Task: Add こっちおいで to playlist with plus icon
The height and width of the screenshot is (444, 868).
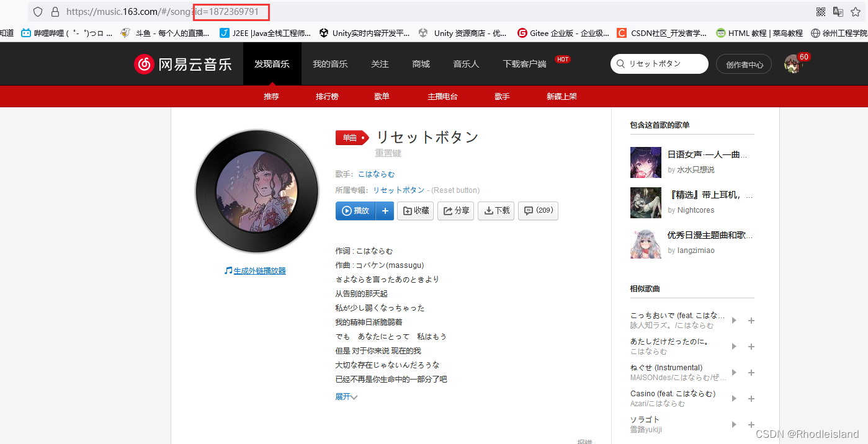Action: pyautogui.click(x=751, y=321)
